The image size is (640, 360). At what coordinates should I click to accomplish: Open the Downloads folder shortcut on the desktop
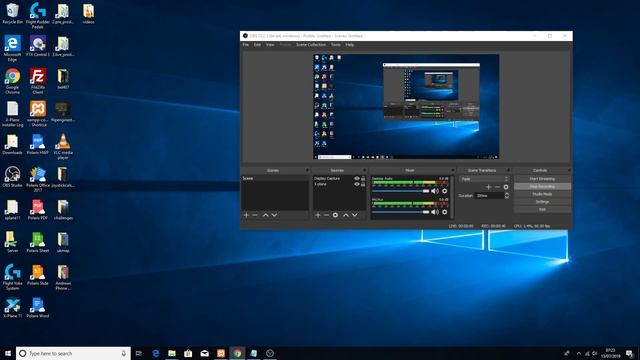(x=12, y=144)
